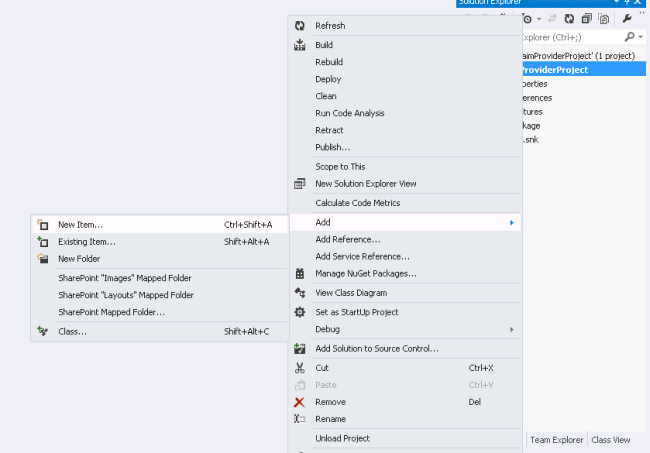Open Properties via the wrench icon

[627, 18]
